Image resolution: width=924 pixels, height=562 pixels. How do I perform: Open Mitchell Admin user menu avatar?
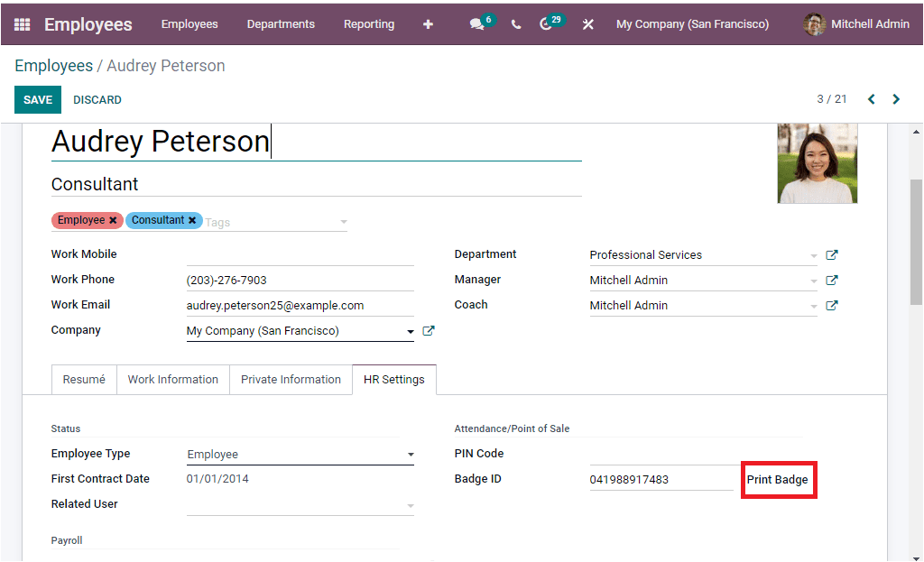coord(813,24)
